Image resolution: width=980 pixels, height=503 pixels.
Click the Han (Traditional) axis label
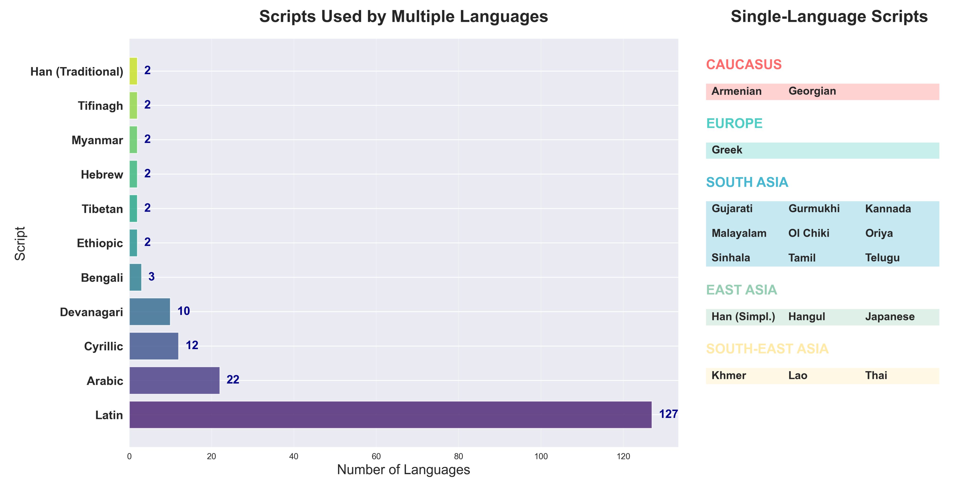(77, 72)
